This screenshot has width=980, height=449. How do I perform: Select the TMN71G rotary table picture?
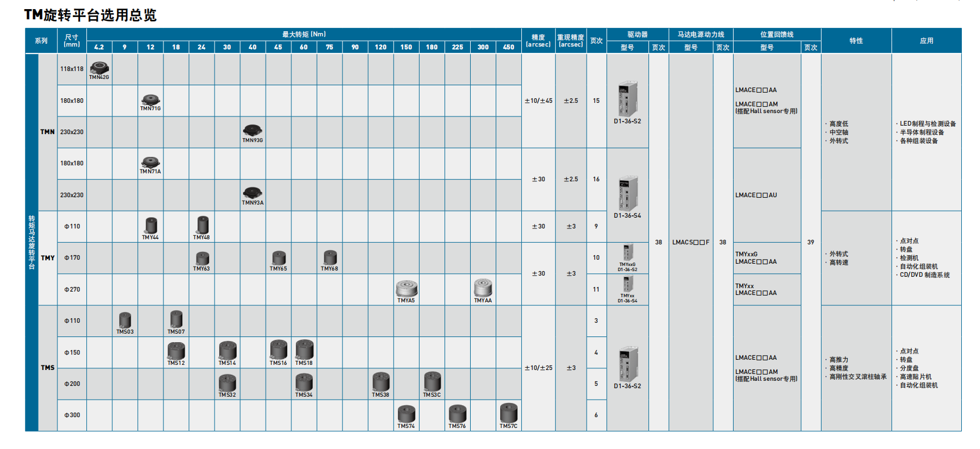[150, 99]
